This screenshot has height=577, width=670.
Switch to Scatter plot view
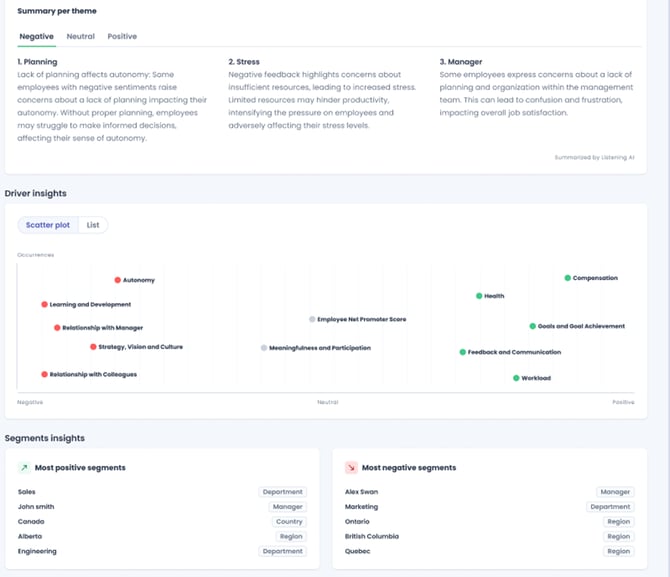tap(48, 225)
